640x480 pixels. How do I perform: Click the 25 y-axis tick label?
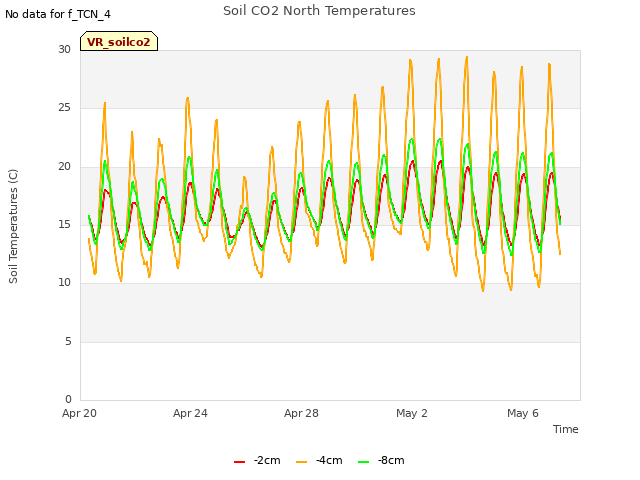[64, 108]
